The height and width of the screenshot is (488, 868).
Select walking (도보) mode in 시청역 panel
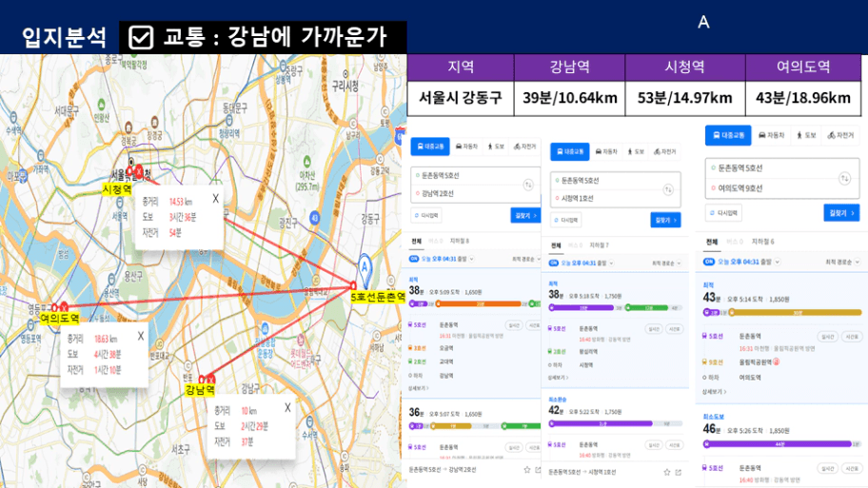636,151
